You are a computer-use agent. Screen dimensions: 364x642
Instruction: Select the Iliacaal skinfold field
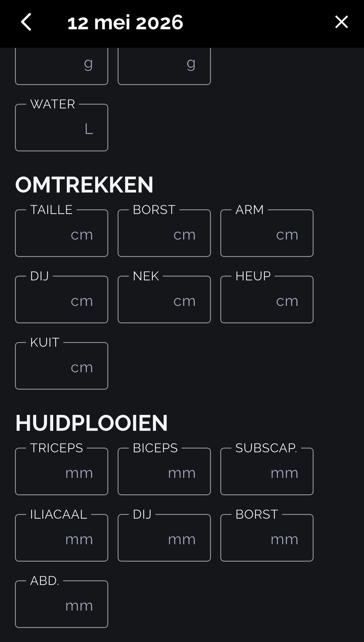[62, 538]
